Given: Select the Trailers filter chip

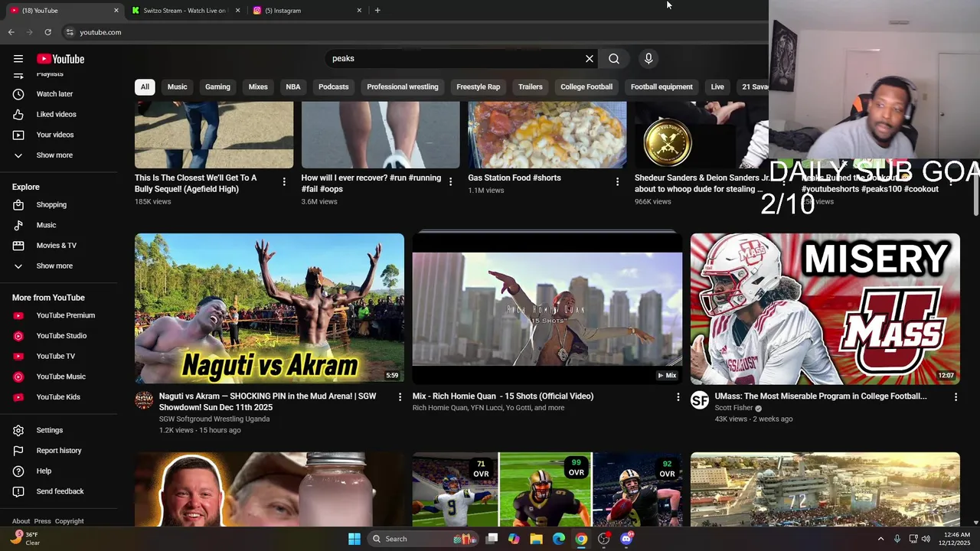Looking at the screenshot, I should point(530,86).
